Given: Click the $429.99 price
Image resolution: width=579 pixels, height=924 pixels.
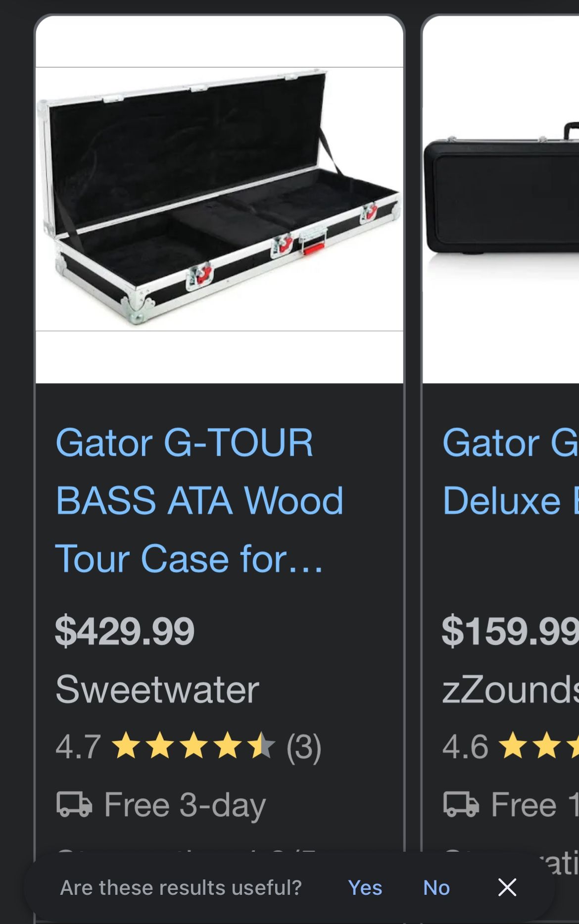Looking at the screenshot, I should [125, 631].
